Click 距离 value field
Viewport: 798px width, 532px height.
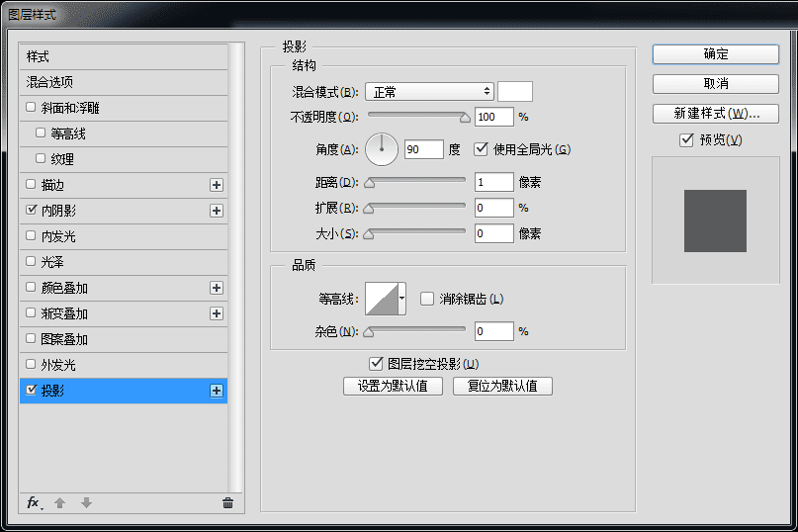click(494, 182)
